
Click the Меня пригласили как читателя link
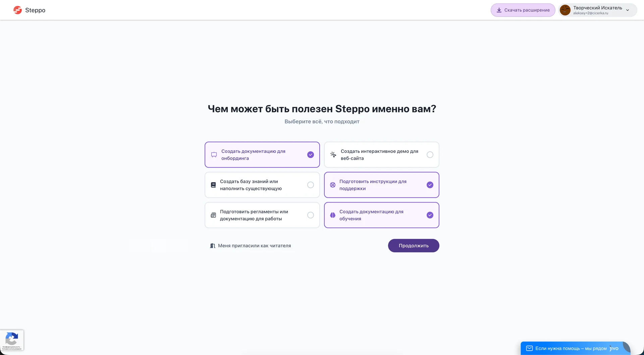point(254,246)
